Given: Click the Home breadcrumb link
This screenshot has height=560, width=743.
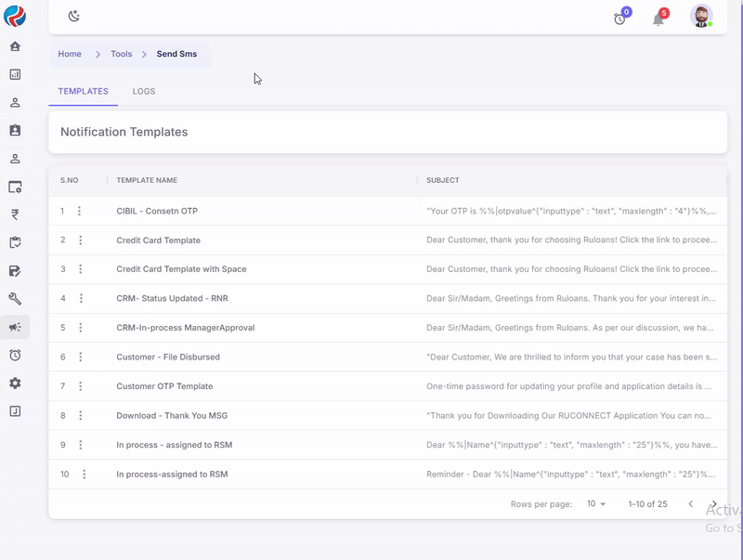Looking at the screenshot, I should [x=70, y=55].
